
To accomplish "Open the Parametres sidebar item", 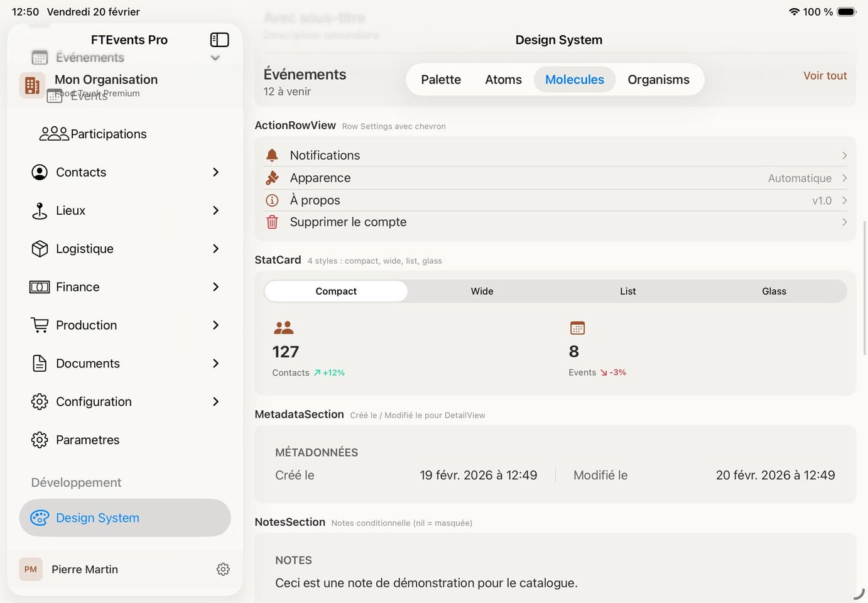I will pyautogui.click(x=87, y=440).
